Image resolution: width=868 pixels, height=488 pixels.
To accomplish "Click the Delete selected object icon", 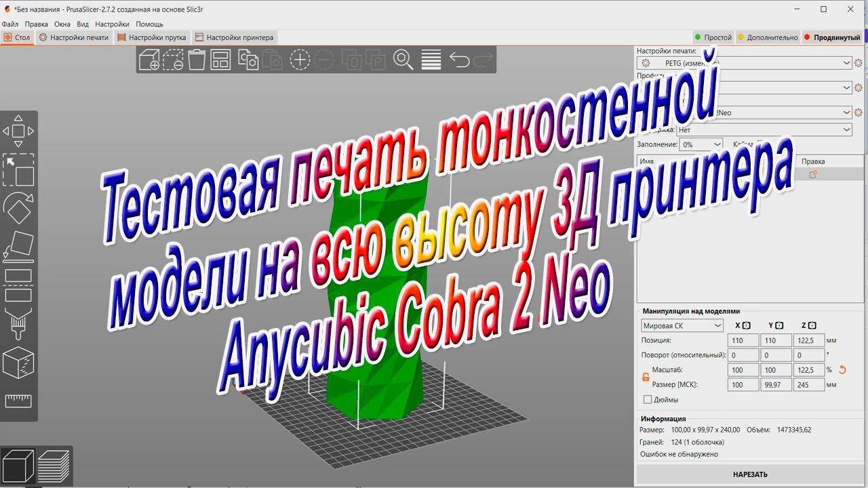I will pos(174,60).
